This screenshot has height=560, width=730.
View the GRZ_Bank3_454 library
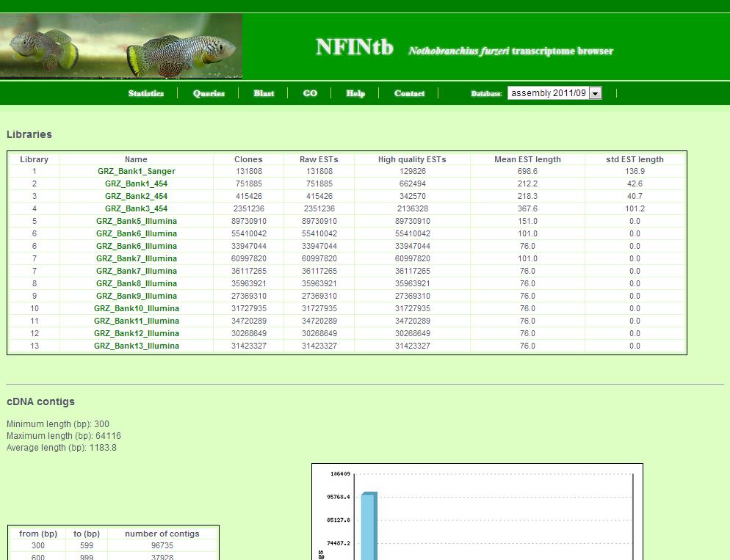tap(136, 208)
